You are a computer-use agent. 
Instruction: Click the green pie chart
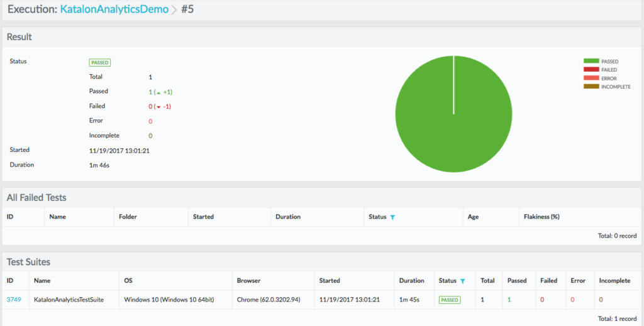453,114
